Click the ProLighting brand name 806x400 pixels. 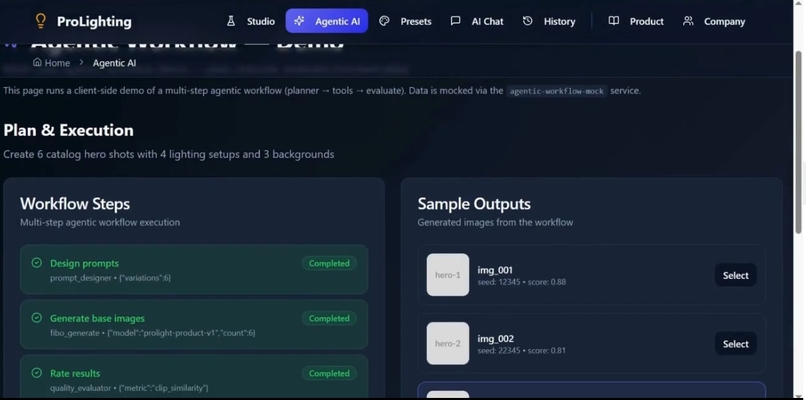pos(94,22)
